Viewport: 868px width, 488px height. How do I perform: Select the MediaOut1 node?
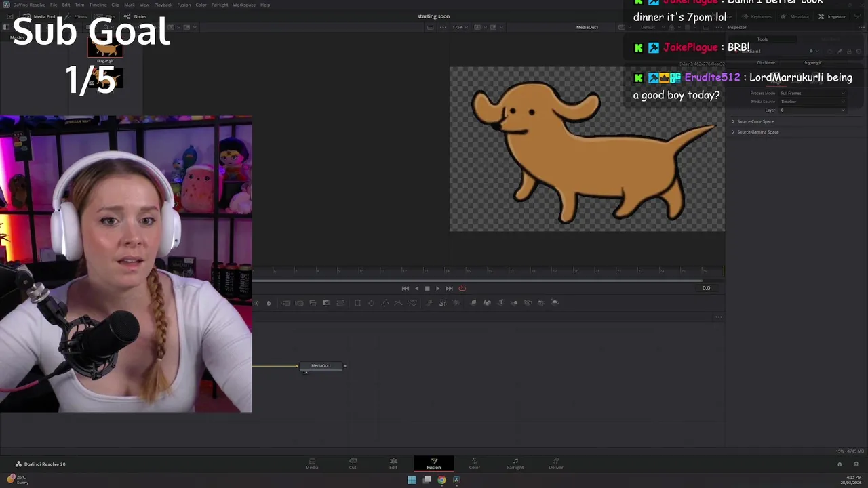coord(321,366)
